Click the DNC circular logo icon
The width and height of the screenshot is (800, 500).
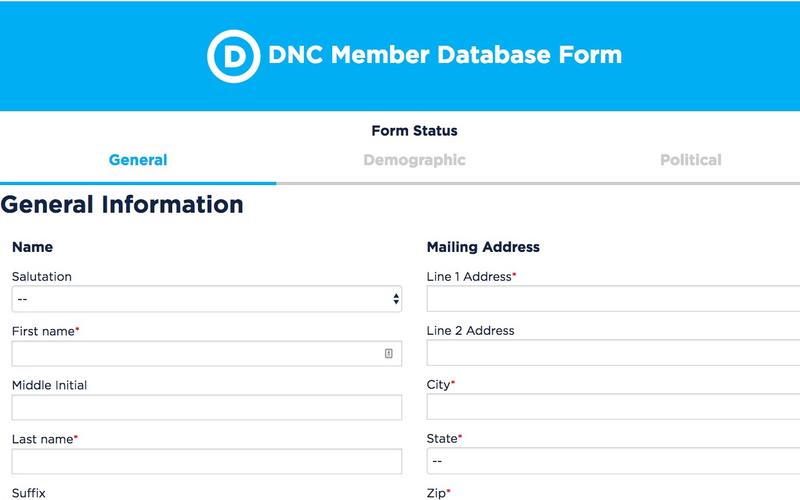[233, 55]
